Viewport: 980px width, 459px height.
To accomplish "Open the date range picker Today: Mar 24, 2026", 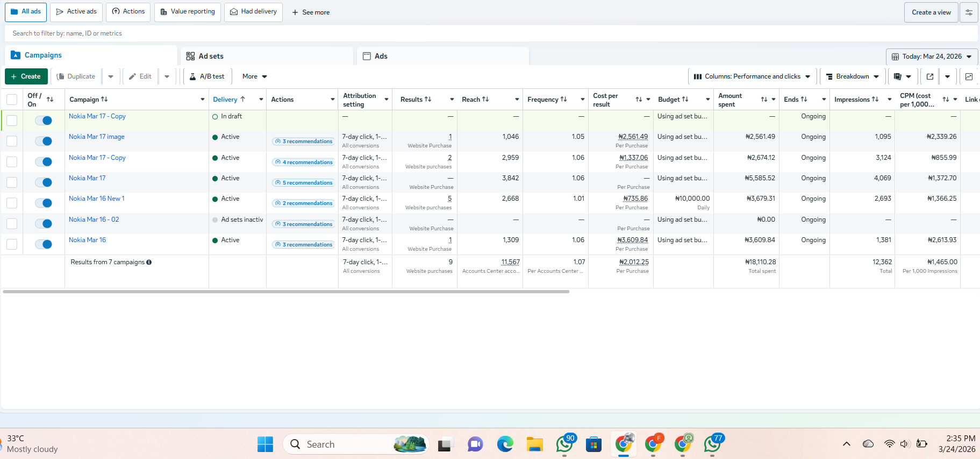I will (932, 57).
